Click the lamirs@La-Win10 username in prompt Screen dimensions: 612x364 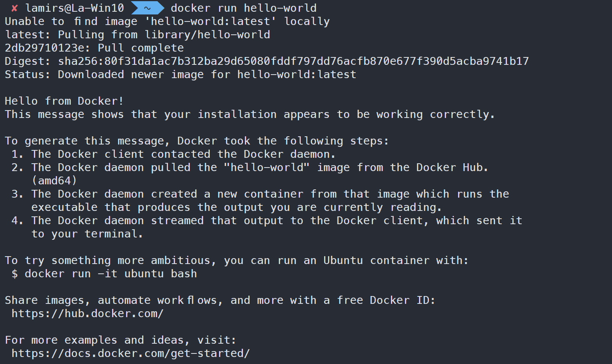pos(75,8)
